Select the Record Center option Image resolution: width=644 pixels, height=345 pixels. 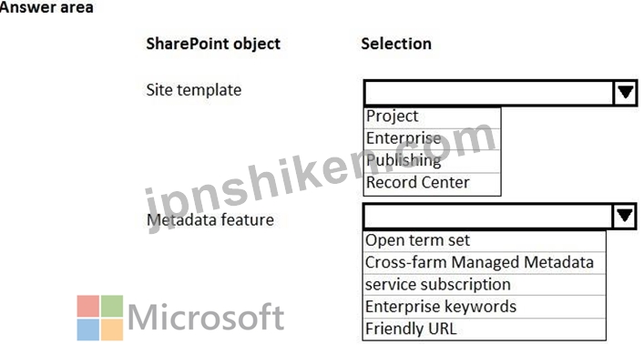click(432, 183)
